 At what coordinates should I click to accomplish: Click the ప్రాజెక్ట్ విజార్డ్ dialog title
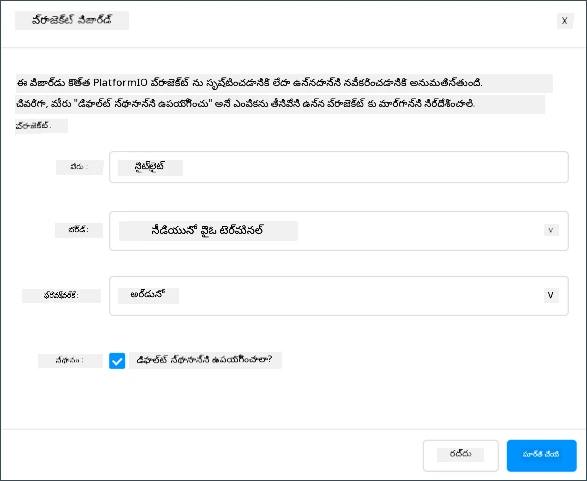(x=72, y=21)
